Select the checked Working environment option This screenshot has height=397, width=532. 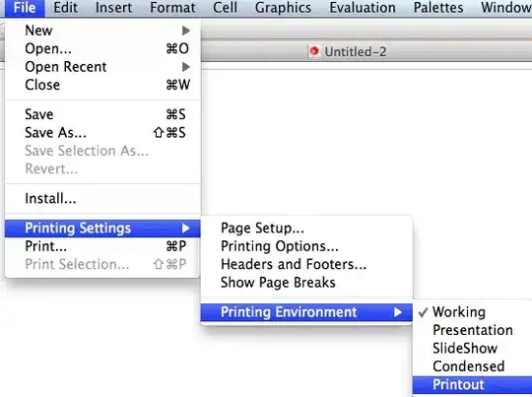tap(472, 312)
